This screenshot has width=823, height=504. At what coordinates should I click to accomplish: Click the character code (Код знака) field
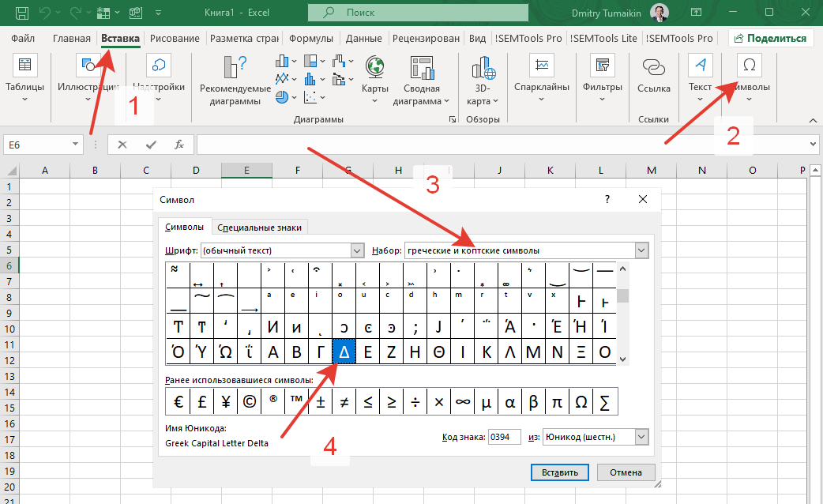(504, 437)
